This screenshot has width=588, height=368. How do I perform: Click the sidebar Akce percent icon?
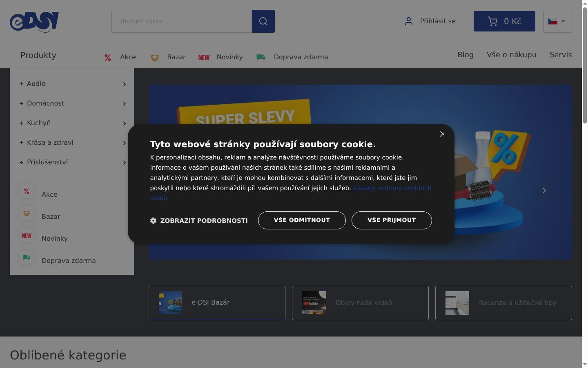(27, 191)
